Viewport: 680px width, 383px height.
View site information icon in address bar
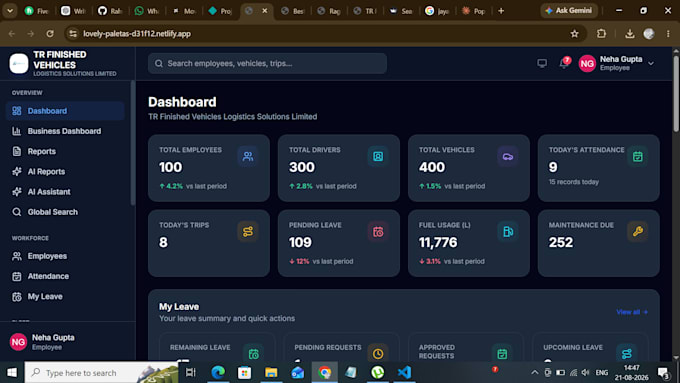(73, 33)
